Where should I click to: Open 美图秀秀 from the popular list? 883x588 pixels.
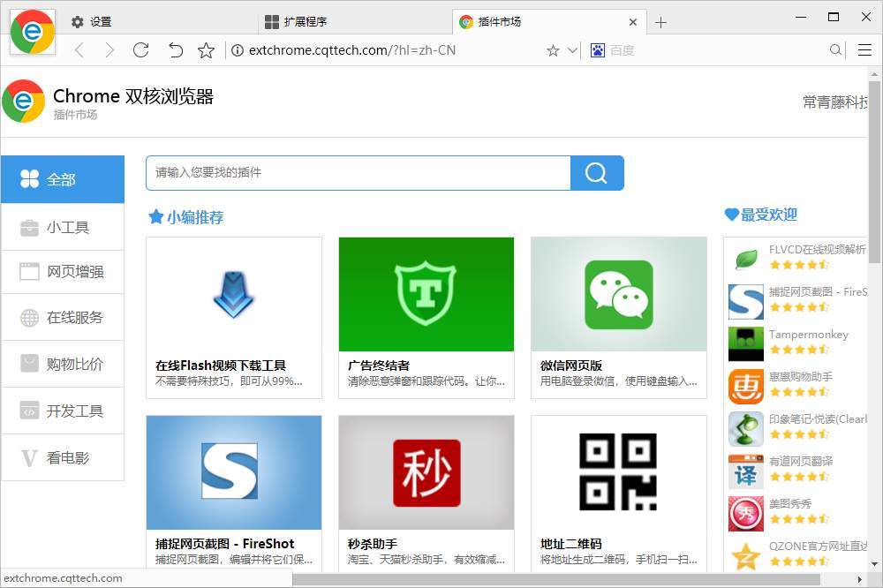790,503
